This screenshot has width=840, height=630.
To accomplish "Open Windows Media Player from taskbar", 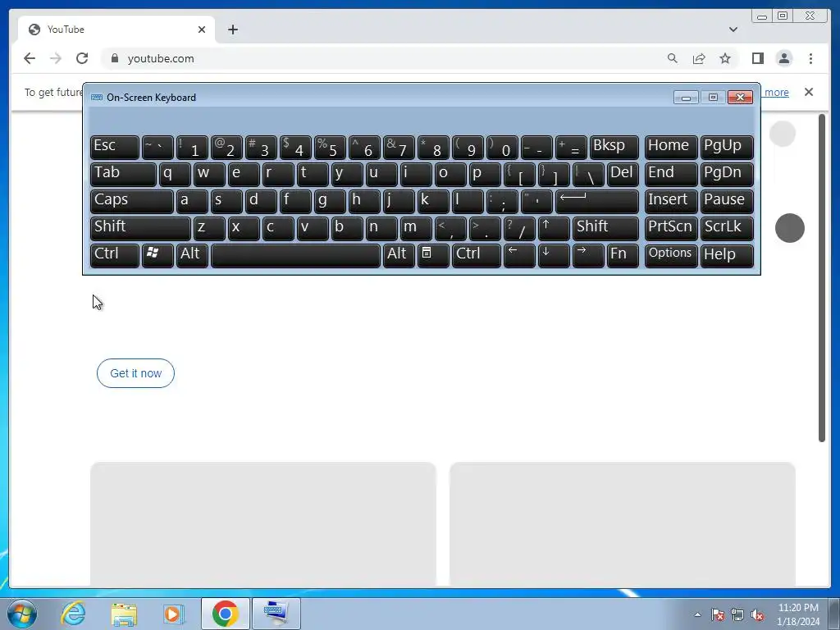I will 173,614.
